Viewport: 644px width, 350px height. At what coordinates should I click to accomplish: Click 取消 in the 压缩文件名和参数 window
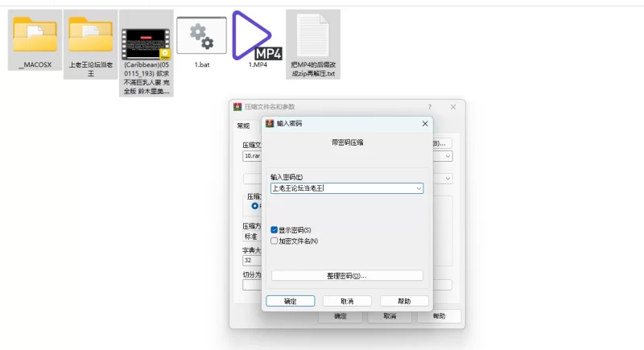tap(390, 316)
